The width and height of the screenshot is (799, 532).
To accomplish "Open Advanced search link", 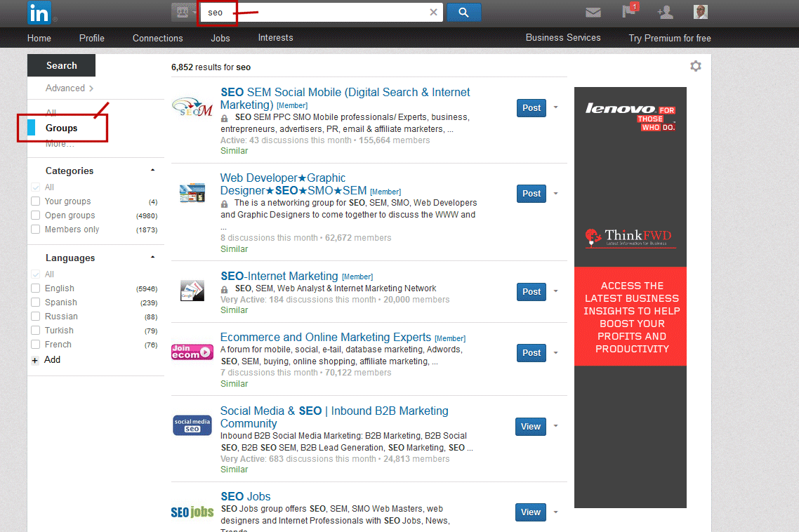I will point(65,88).
